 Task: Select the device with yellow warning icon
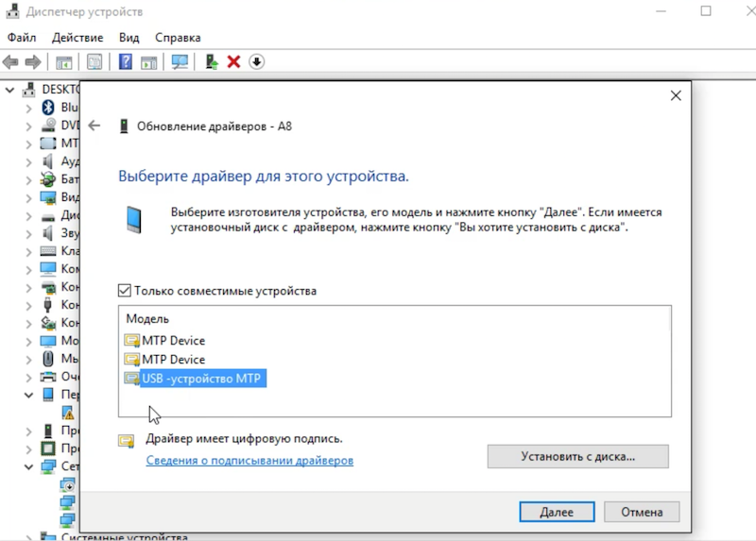[x=68, y=413]
